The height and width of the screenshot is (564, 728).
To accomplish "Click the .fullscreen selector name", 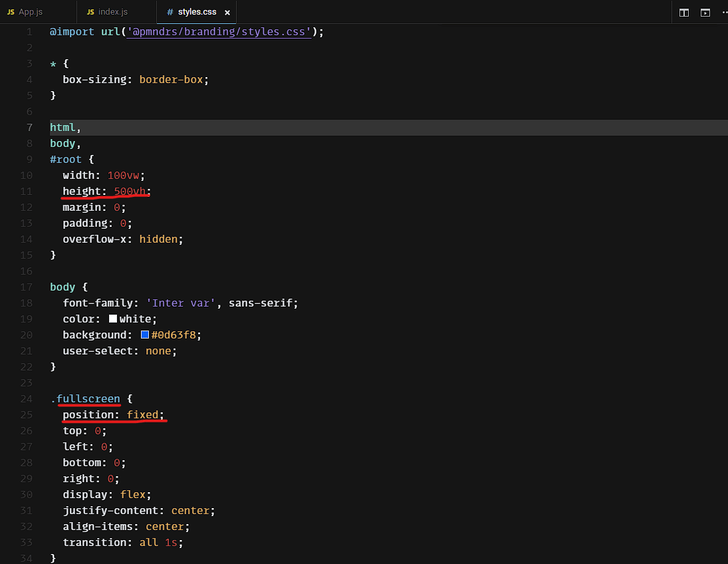I will click(x=88, y=399).
